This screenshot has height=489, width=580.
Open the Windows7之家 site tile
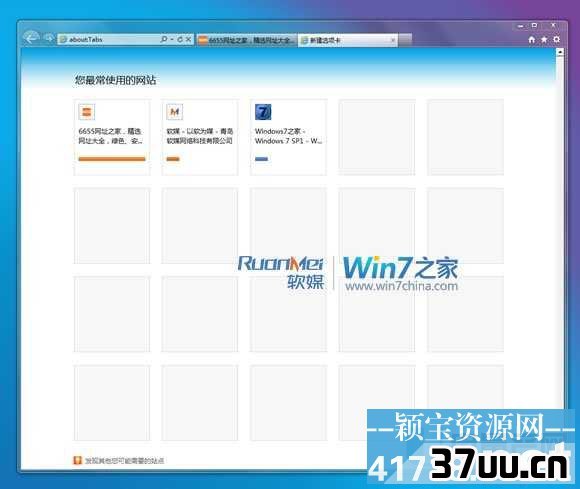[288, 137]
